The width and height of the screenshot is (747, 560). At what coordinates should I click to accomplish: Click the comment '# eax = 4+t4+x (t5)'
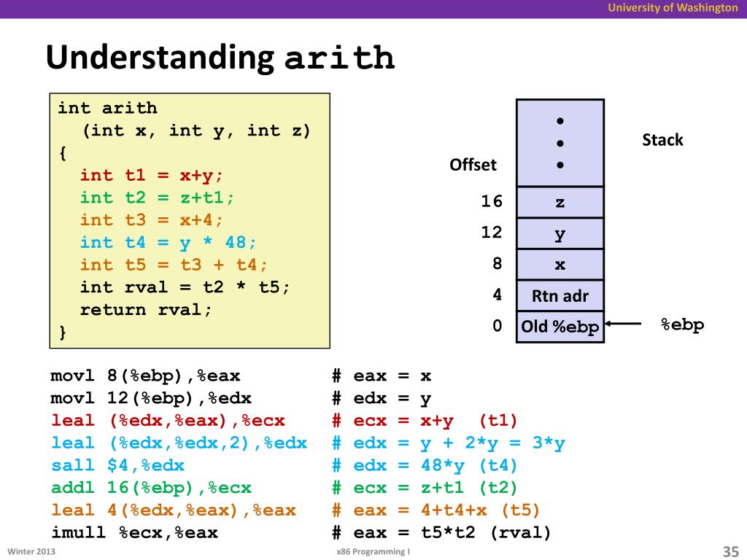(x=436, y=510)
